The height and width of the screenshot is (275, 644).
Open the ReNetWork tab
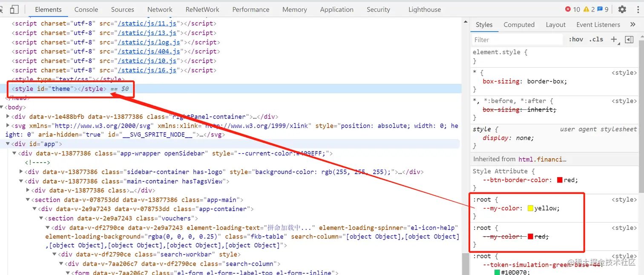pyautogui.click(x=202, y=9)
